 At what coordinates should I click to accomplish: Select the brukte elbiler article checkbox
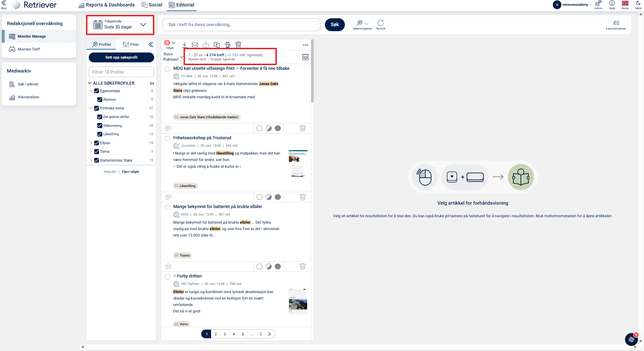click(168, 207)
